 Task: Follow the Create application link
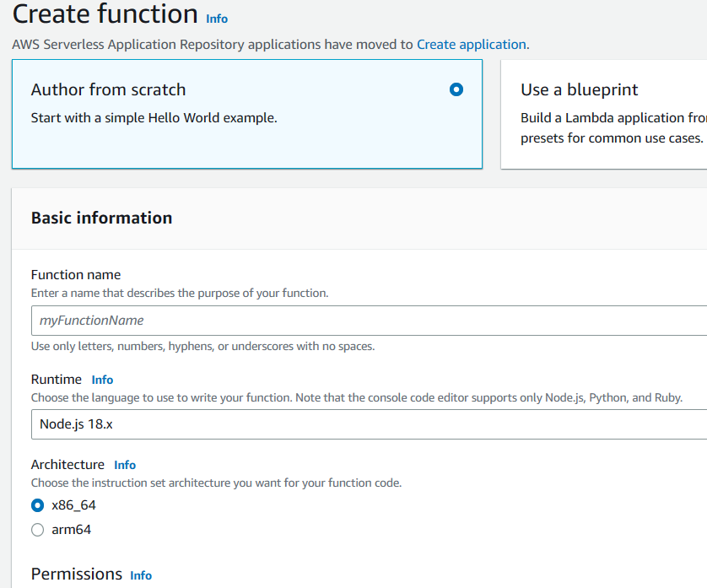pyautogui.click(x=471, y=45)
